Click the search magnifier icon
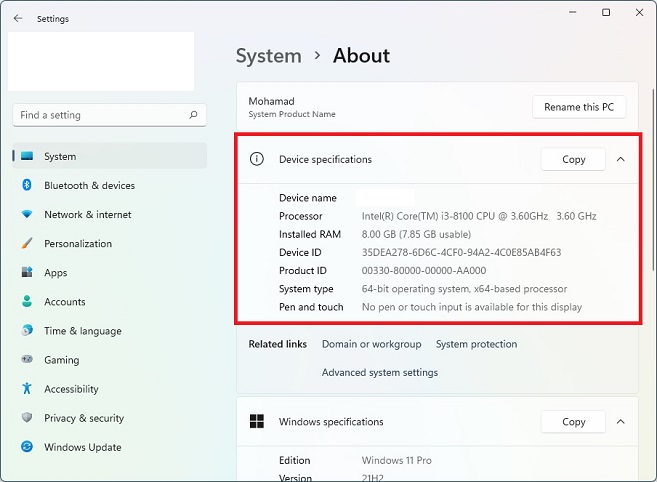 coord(193,115)
